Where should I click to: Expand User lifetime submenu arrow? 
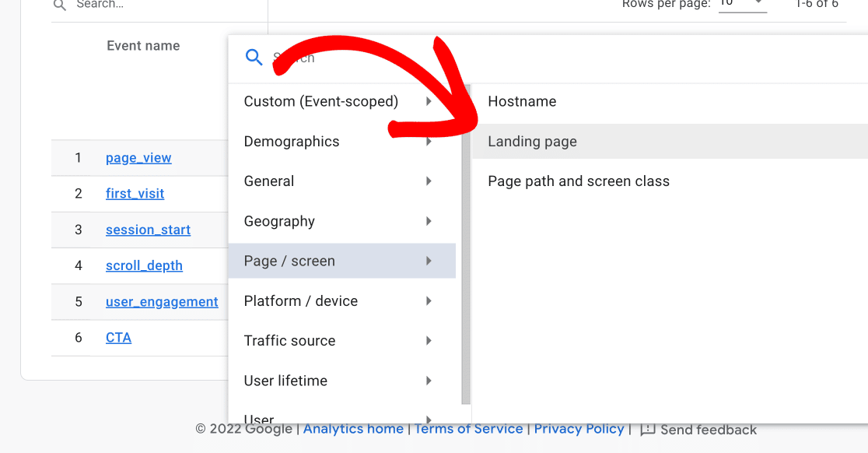tap(429, 381)
